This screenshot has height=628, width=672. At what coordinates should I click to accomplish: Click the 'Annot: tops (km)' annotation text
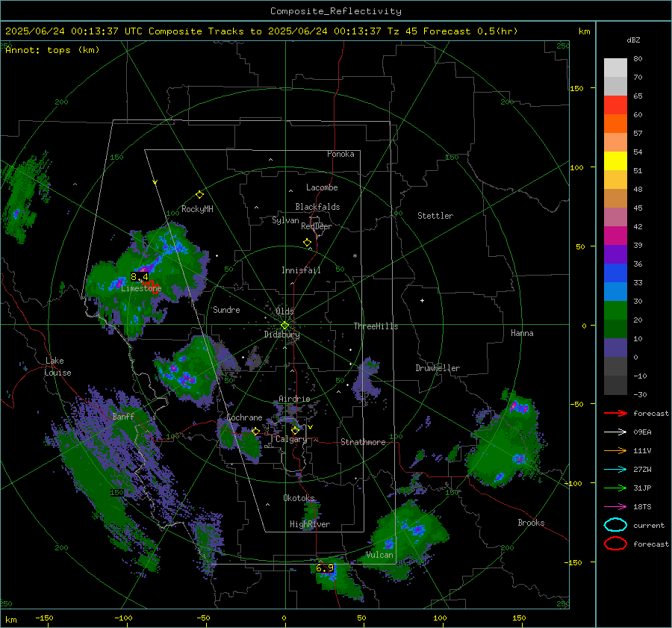[x=52, y=50]
